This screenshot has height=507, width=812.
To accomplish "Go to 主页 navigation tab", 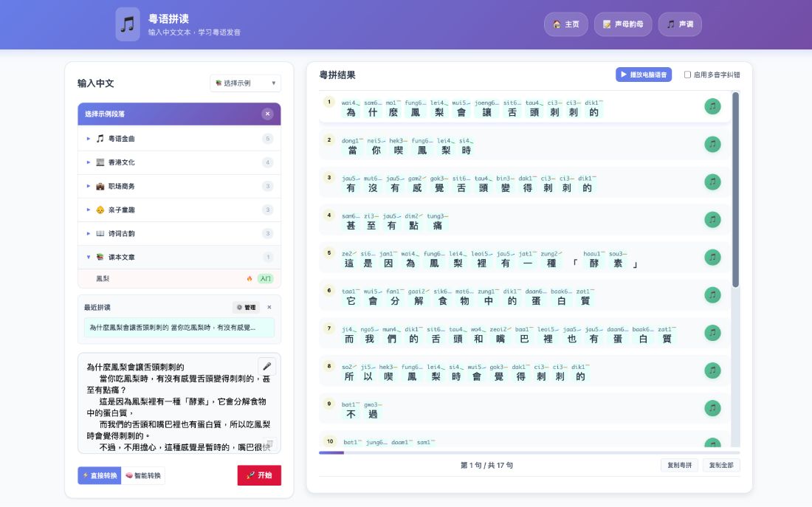I will pos(566,24).
